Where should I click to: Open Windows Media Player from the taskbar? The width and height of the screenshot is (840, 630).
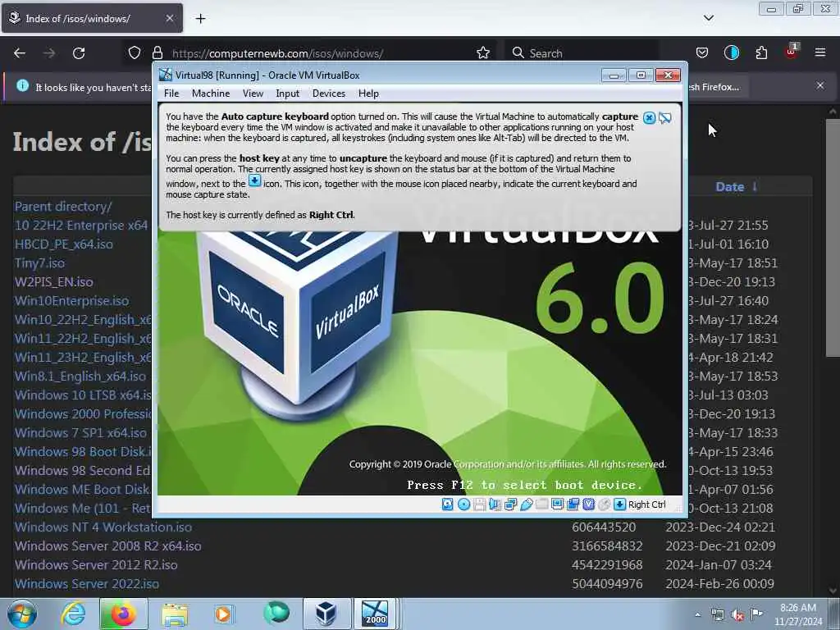(223, 614)
